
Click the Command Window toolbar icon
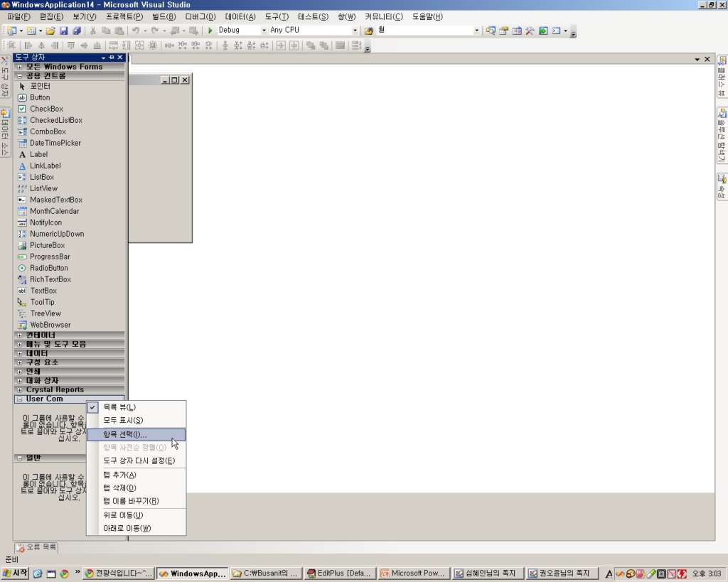point(556,31)
